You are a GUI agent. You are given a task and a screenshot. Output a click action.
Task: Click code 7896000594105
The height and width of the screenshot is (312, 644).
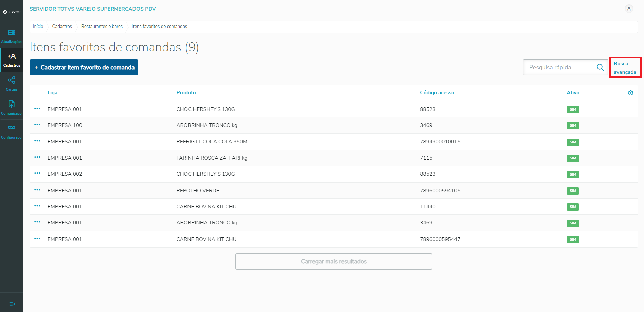(x=440, y=191)
